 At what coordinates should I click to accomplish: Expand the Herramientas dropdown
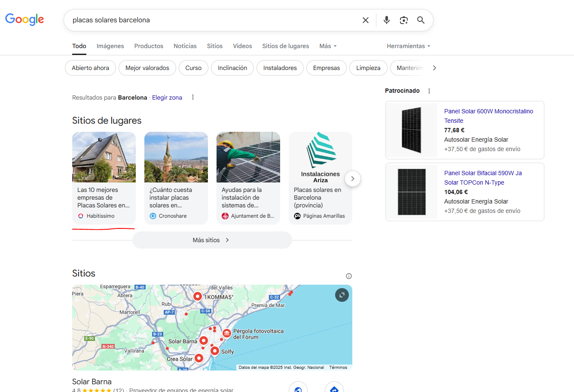(408, 46)
